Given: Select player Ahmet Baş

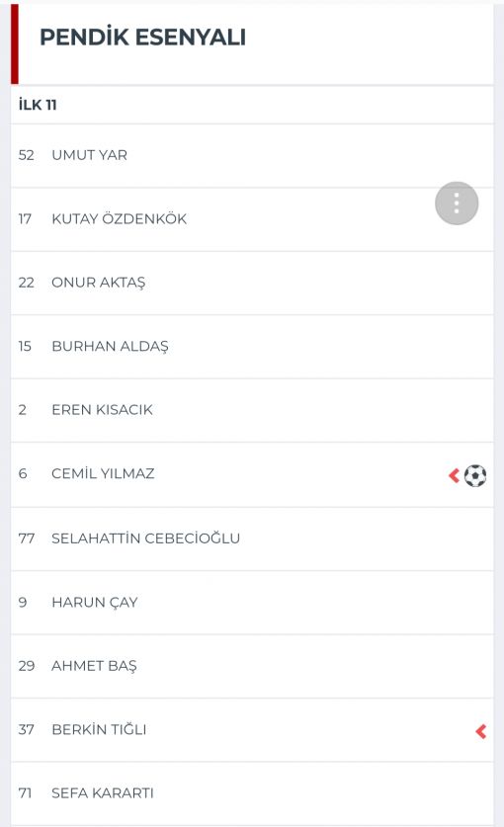Looking at the screenshot, I should [x=252, y=667].
